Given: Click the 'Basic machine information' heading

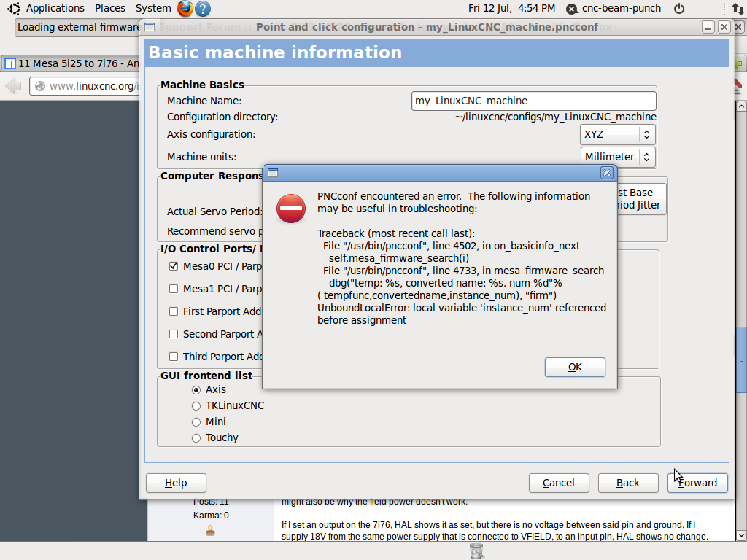Looking at the screenshot, I should coord(275,52).
